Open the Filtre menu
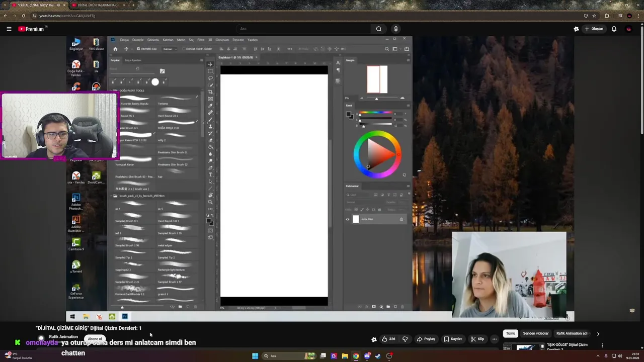 click(x=201, y=40)
